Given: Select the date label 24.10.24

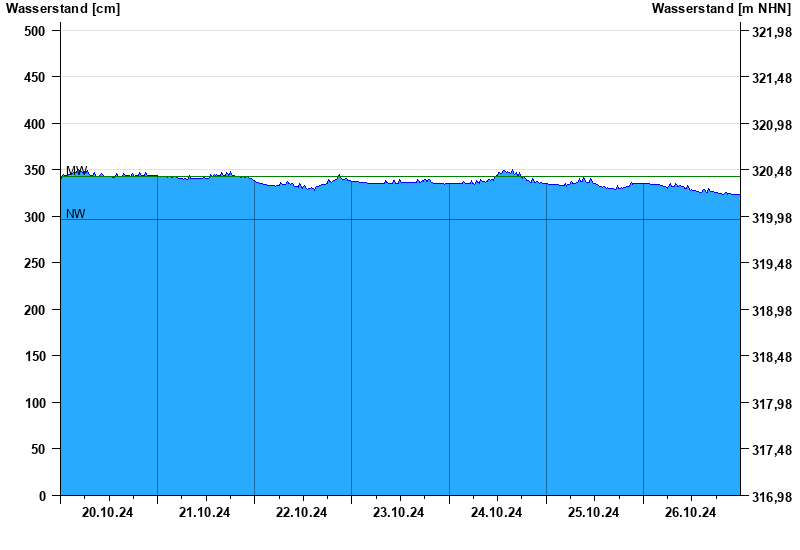Looking at the screenshot, I should click(497, 513).
